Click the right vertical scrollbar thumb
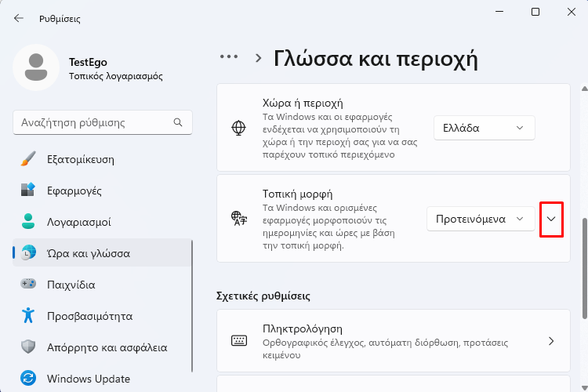This screenshot has height=392, width=588. click(x=584, y=268)
